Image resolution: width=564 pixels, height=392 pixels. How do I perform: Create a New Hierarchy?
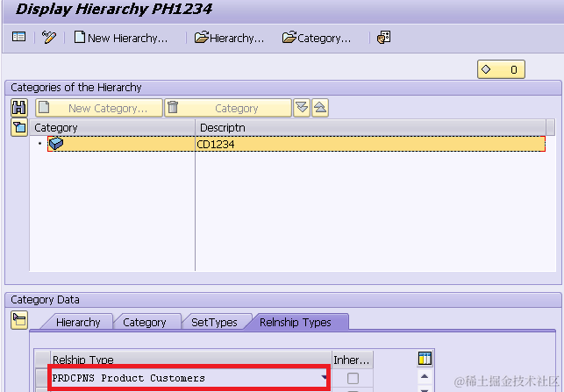click(121, 38)
